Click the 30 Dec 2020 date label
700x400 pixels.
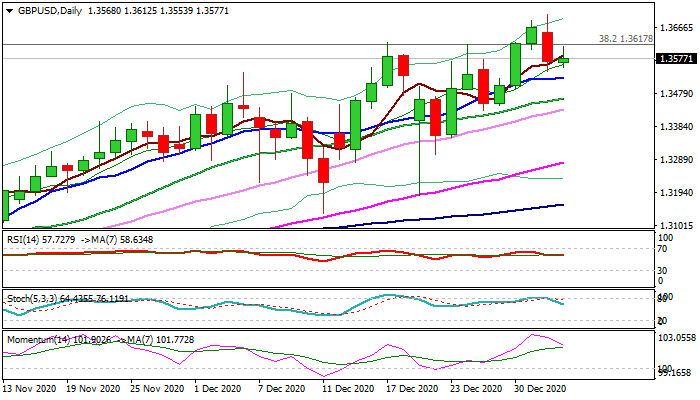pos(541,387)
